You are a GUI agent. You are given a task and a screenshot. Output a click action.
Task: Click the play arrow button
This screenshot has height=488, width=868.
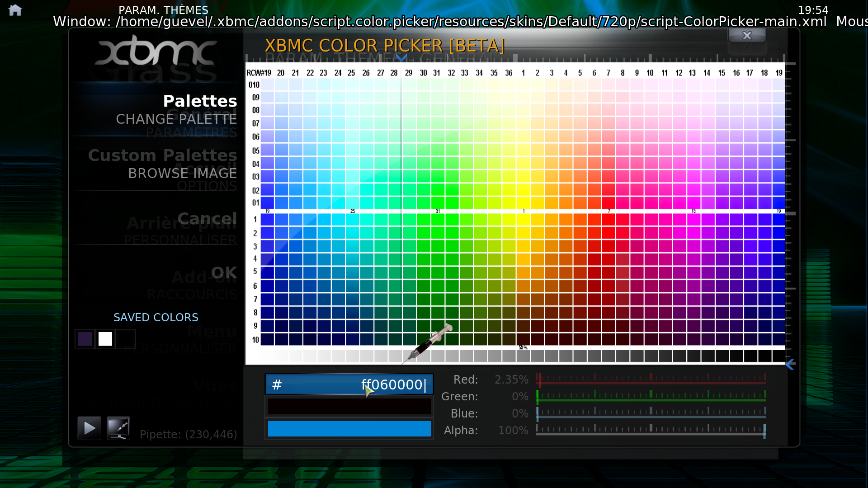point(89,428)
